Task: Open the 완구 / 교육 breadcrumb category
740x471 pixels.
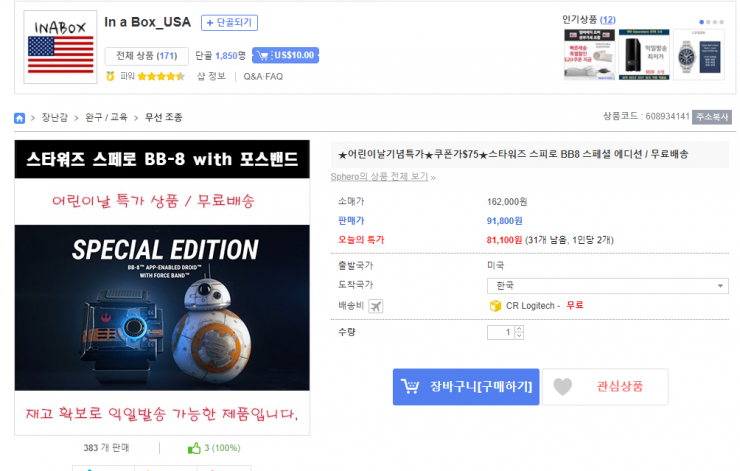Action: (x=106, y=118)
